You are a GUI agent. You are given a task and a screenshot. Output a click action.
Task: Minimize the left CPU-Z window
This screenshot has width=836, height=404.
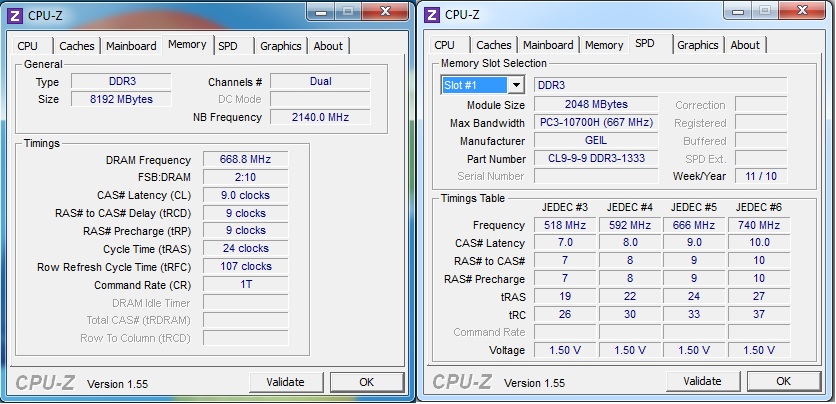coord(321,11)
